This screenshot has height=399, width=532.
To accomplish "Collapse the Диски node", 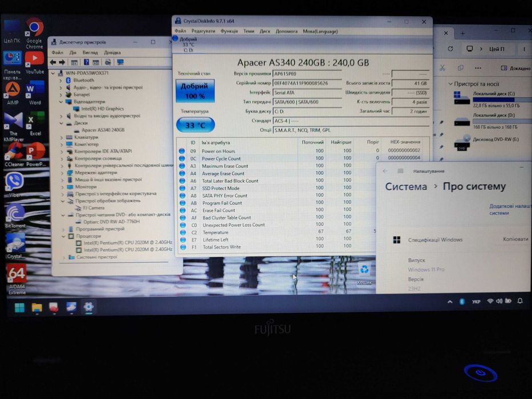I will (x=62, y=123).
